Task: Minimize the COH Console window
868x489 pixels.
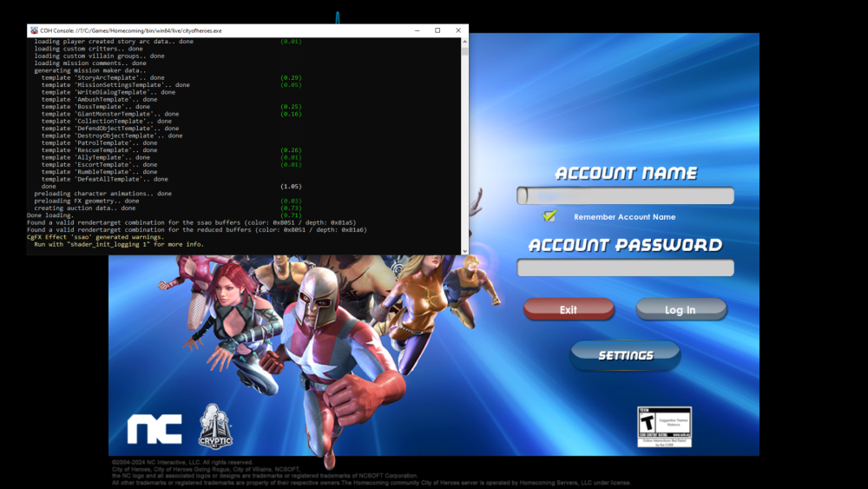Action: (413, 30)
